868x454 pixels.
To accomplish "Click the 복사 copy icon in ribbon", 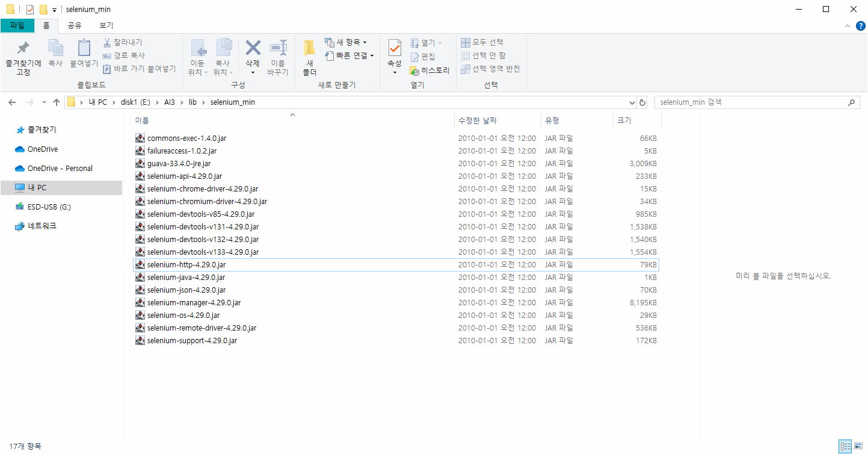I will [55, 48].
